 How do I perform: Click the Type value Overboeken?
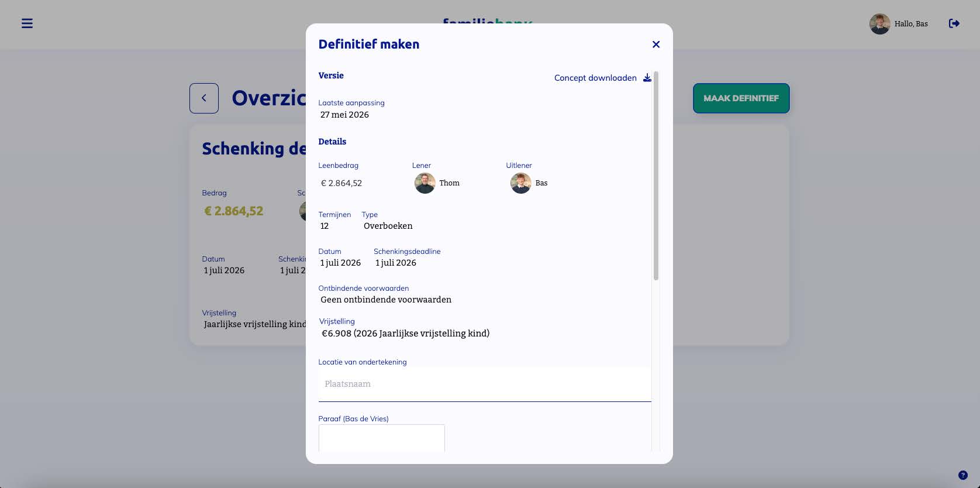[388, 226]
